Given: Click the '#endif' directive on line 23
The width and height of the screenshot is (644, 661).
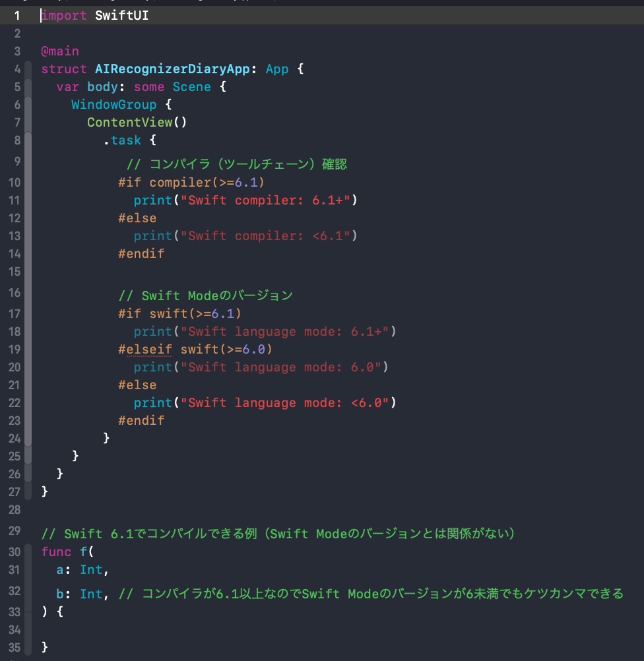Looking at the screenshot, I should [141, 421].
